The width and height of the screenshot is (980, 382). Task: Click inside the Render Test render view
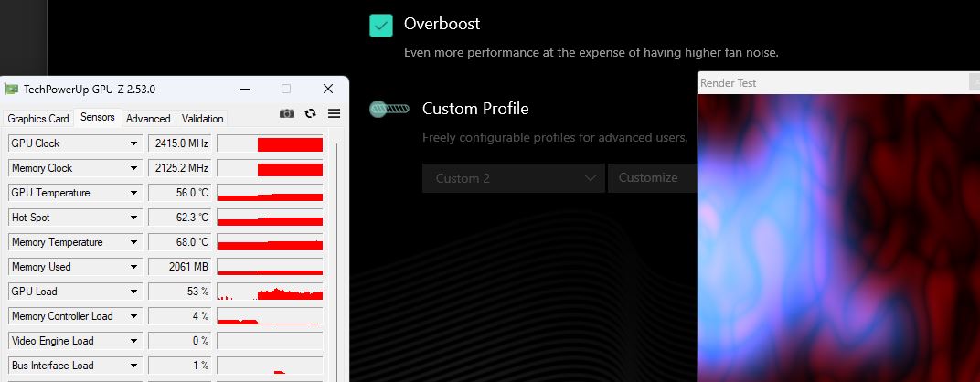(838, 238)
